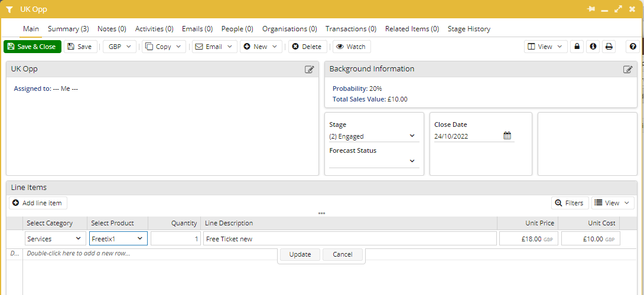Screen dimensions: 644x295
Task: Edit Background Information via pencil icon
Action: tap(628, 70)
